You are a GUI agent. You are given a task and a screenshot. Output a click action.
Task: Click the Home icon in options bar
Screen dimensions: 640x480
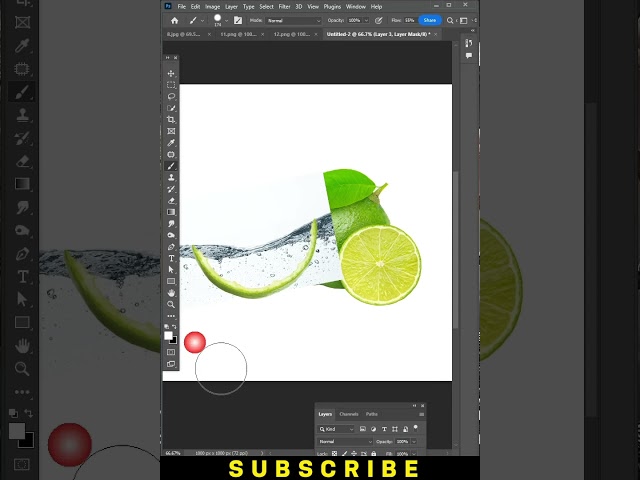pyautogui.click(x=174, y=20)
